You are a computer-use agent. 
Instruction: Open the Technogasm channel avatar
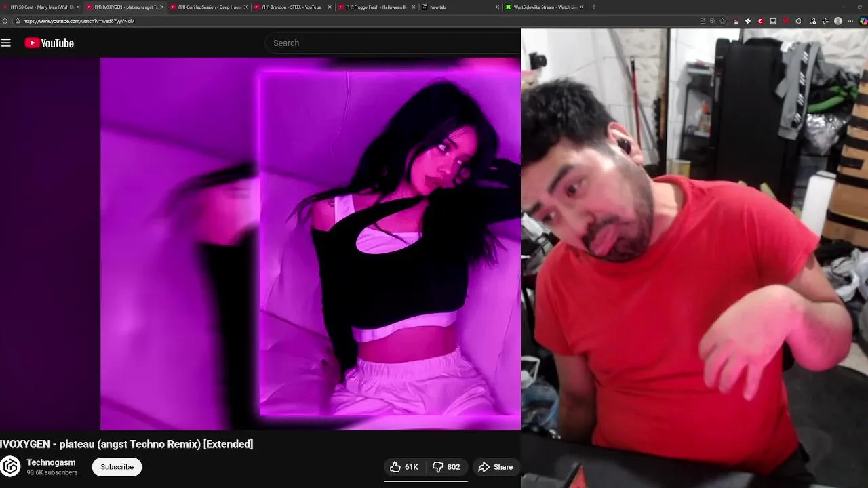[10, 467]
